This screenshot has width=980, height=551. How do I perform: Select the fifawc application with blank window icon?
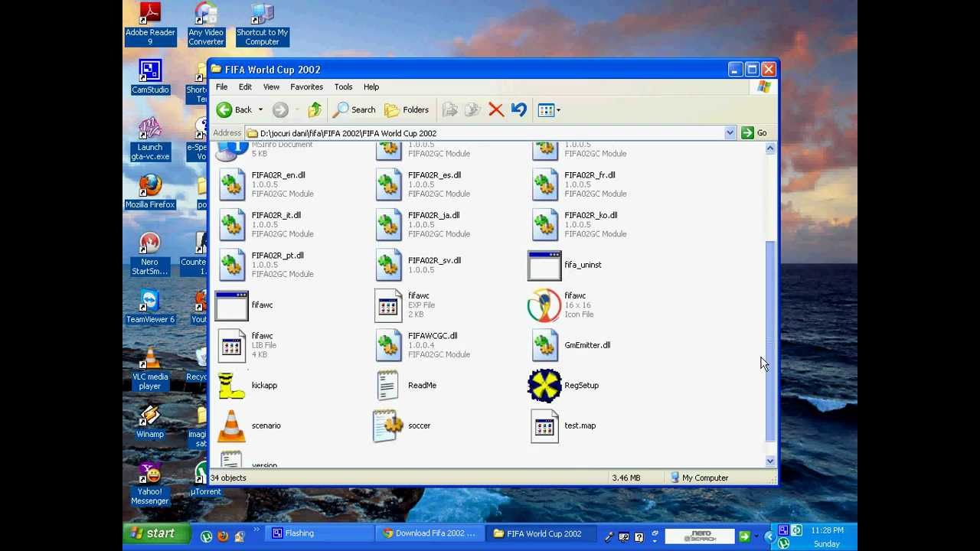245,305
